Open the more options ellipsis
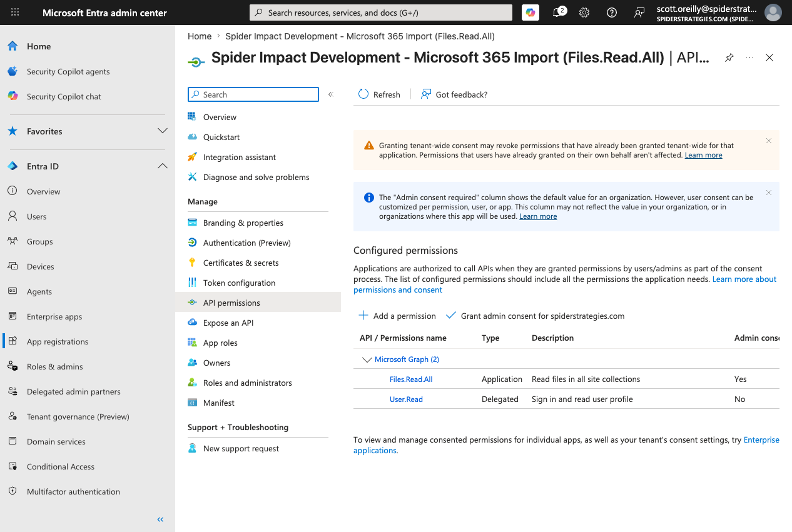This screenshot has height=532, width=792. click(x=749, y=58)
